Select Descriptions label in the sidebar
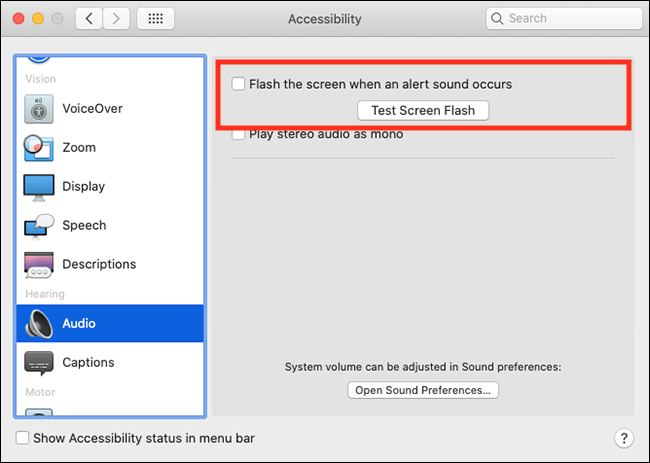 (x=99, y=264)
